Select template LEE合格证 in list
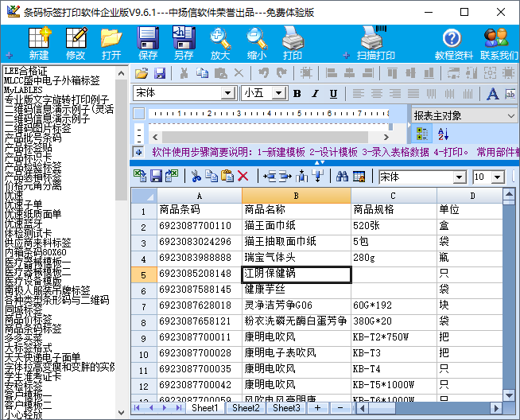 pos(25,71)
